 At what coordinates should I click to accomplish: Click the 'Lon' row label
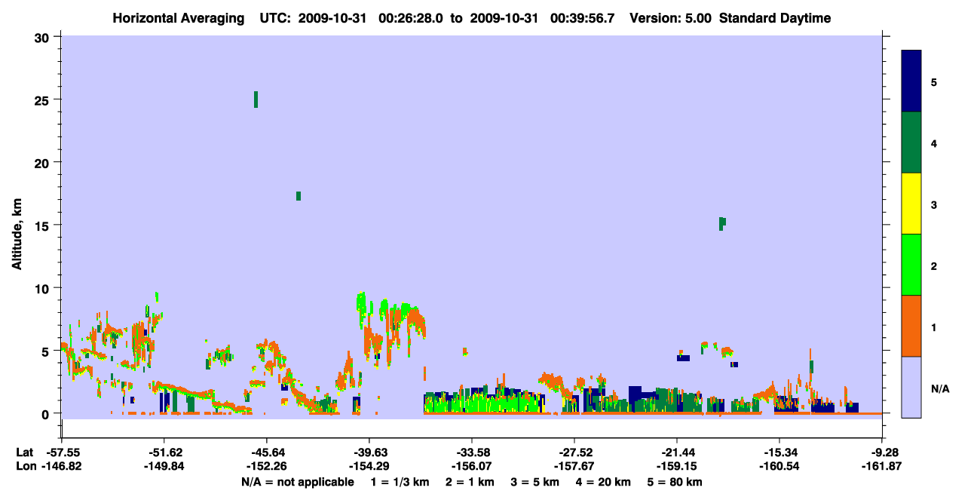pos(25,466)
